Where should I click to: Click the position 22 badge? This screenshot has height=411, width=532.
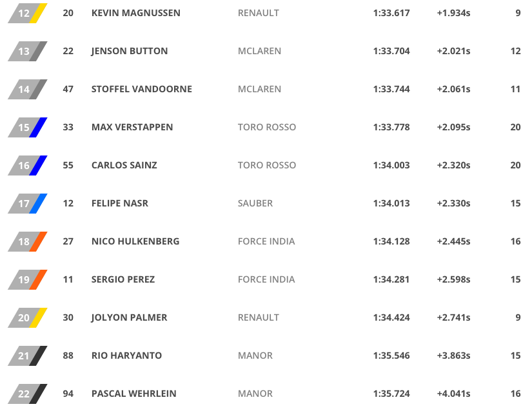coord(28,394)
